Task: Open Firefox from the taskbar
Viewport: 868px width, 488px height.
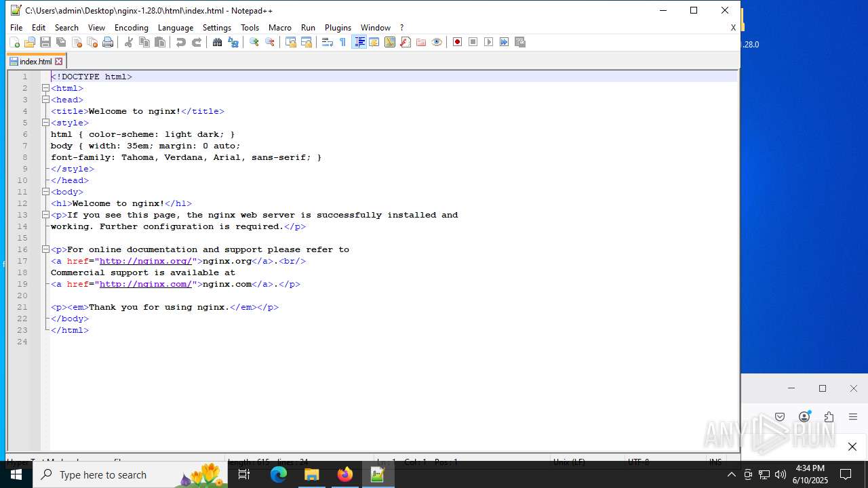Action: [344, 474]
